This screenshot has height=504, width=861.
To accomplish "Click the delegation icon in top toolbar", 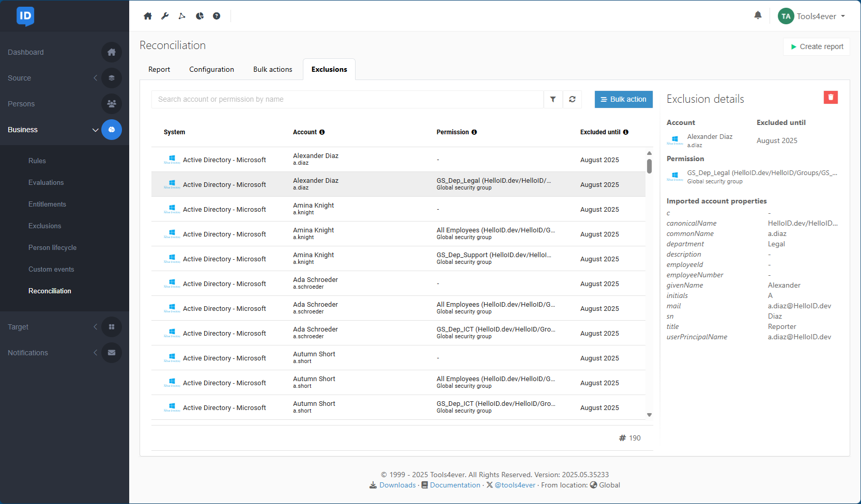I will click(182, 16).
